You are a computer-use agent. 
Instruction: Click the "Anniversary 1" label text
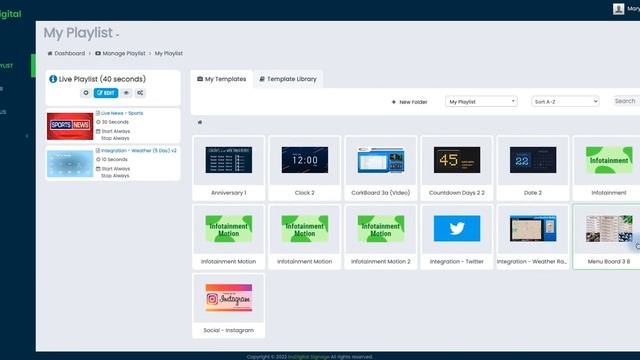point(229,193)
